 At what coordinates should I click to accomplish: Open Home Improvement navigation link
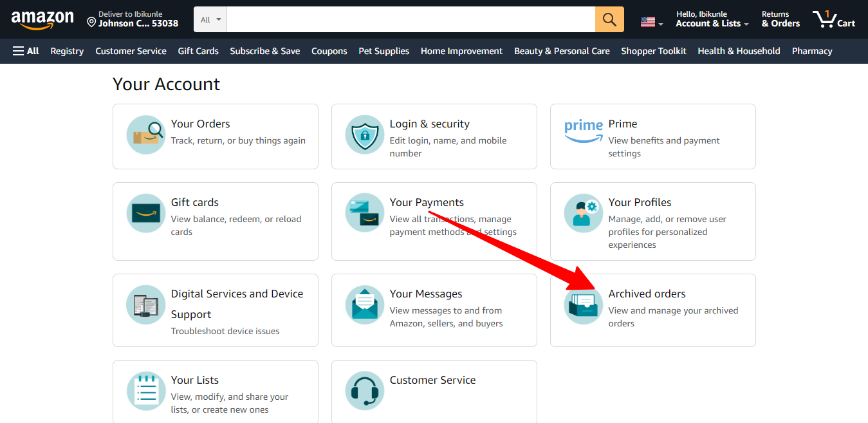pos(462,51)
